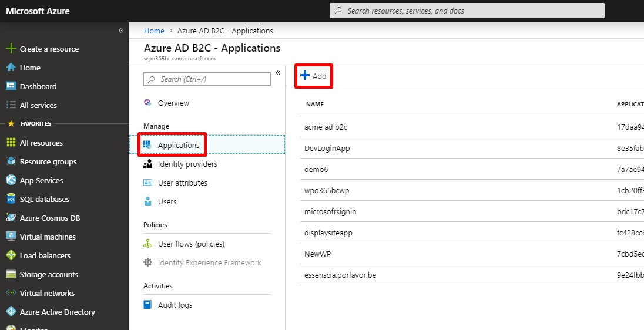Select the Resource groups cube icon
This screenshot has width=644, height=330.
pyautogui.click(x=11, y=161)
